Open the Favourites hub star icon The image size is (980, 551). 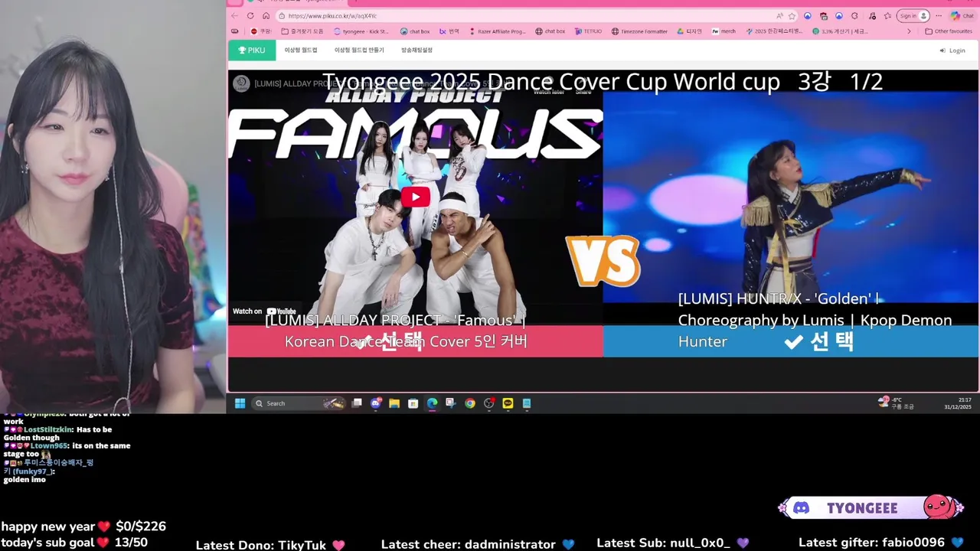[x=887, y=15]
